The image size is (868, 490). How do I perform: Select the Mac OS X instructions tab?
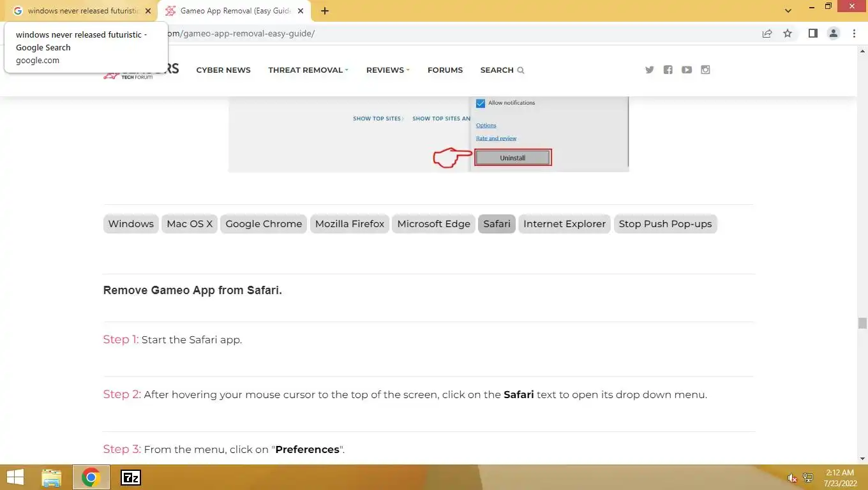point(190,224)
